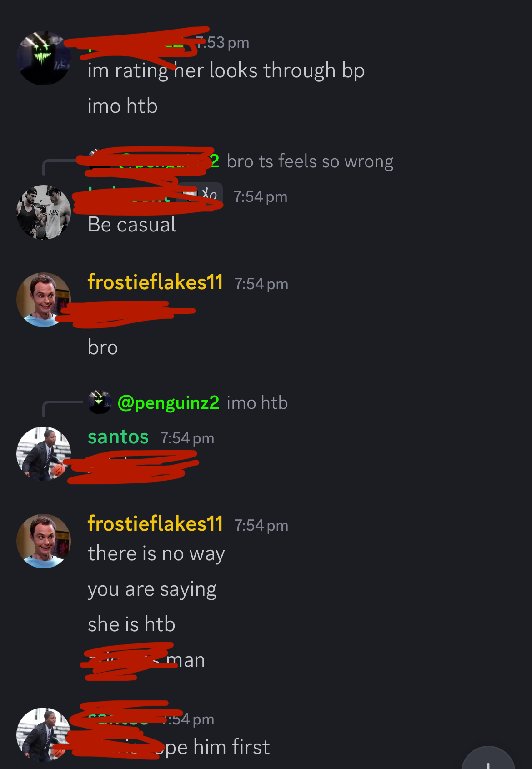
Task: Jump to the replied message 'bro ts feels so wrong'
Action: 310,161
